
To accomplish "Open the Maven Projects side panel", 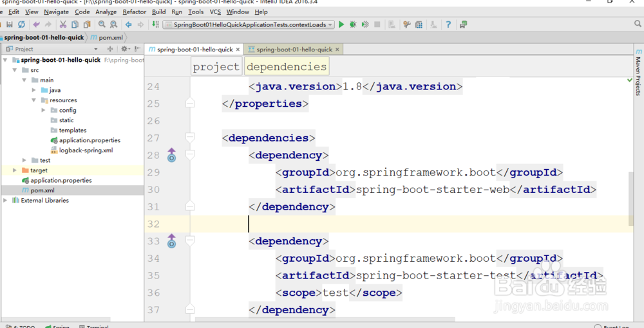I will pos(638,72).
